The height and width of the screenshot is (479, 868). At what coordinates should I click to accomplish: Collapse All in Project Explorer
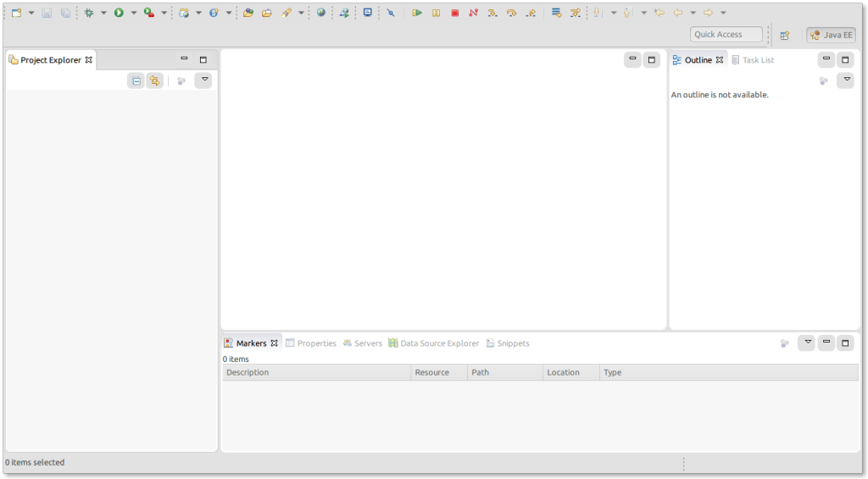tap(136, 81)
